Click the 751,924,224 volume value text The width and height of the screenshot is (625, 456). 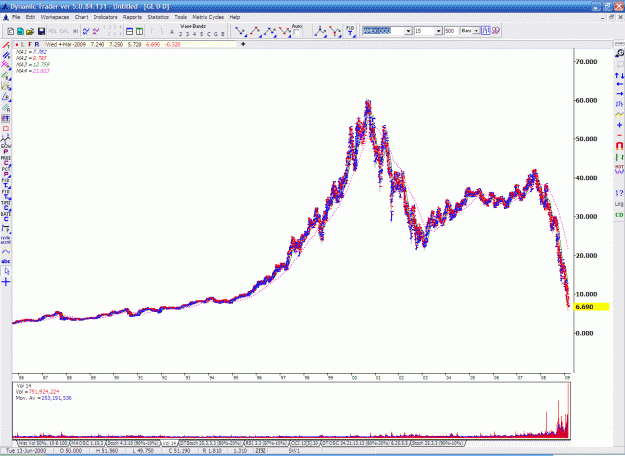click(44, 392)
